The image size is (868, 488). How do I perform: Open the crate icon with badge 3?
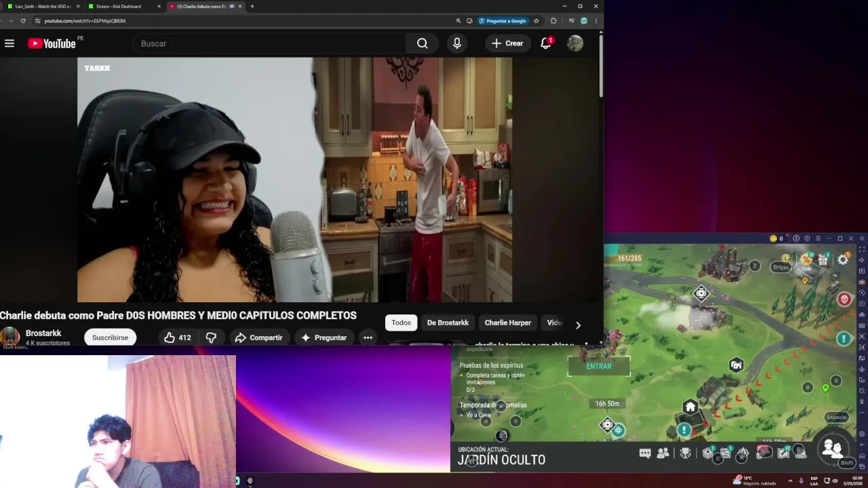click(x=709, y=453)
